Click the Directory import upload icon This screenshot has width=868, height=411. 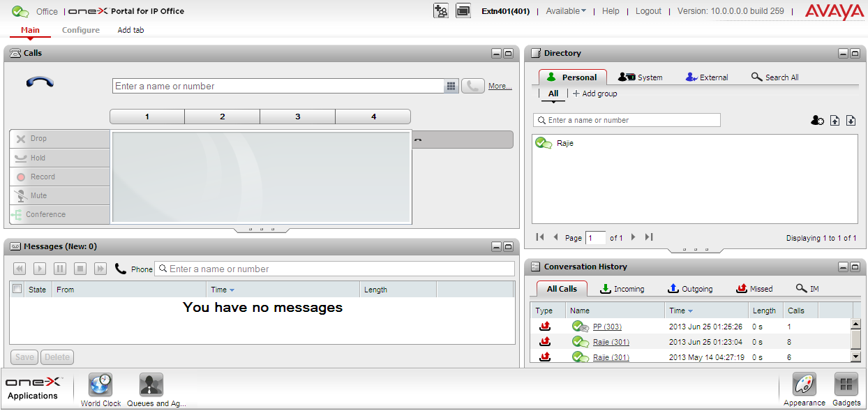835,120
